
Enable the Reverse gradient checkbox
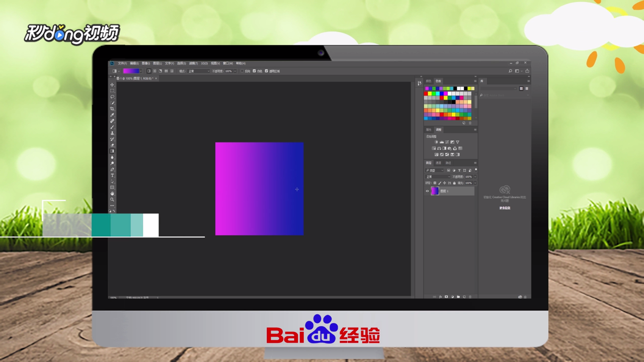(x=242, y=71)
